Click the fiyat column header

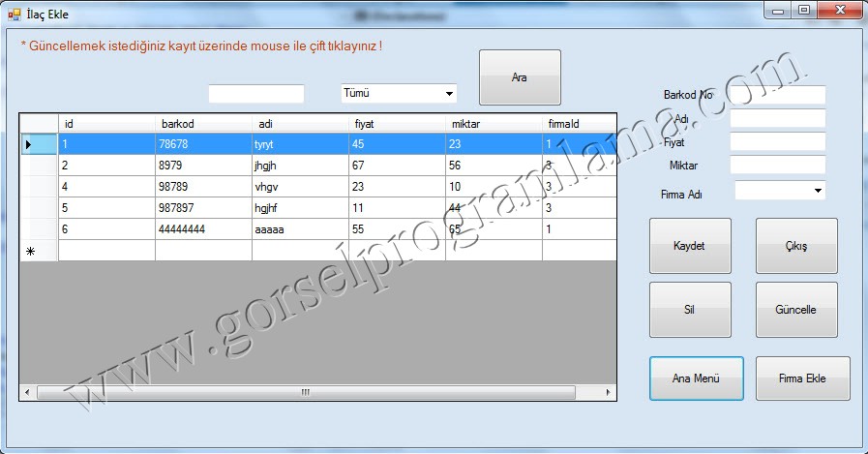click(x=397, y=124)
